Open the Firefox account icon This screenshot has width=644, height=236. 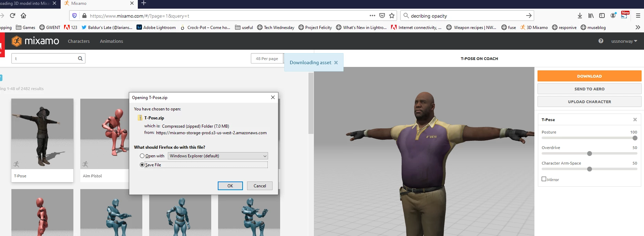(x=613, y=16)
